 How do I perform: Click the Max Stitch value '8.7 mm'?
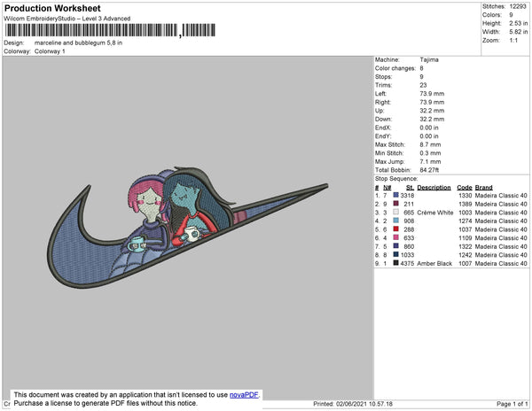coord(431,144)
